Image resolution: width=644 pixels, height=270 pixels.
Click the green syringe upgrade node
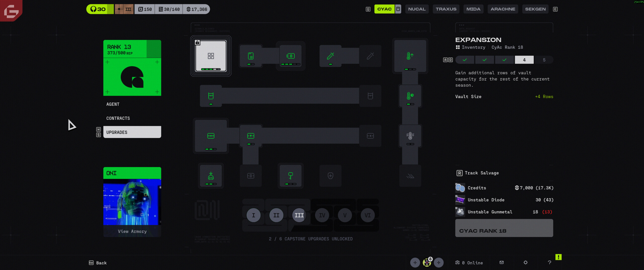click(330, 56)
